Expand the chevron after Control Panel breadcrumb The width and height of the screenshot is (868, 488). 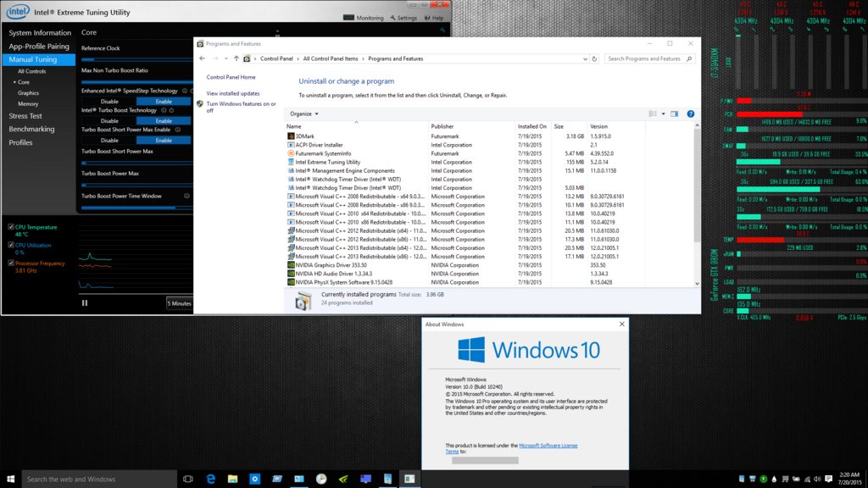click(298, 58)
